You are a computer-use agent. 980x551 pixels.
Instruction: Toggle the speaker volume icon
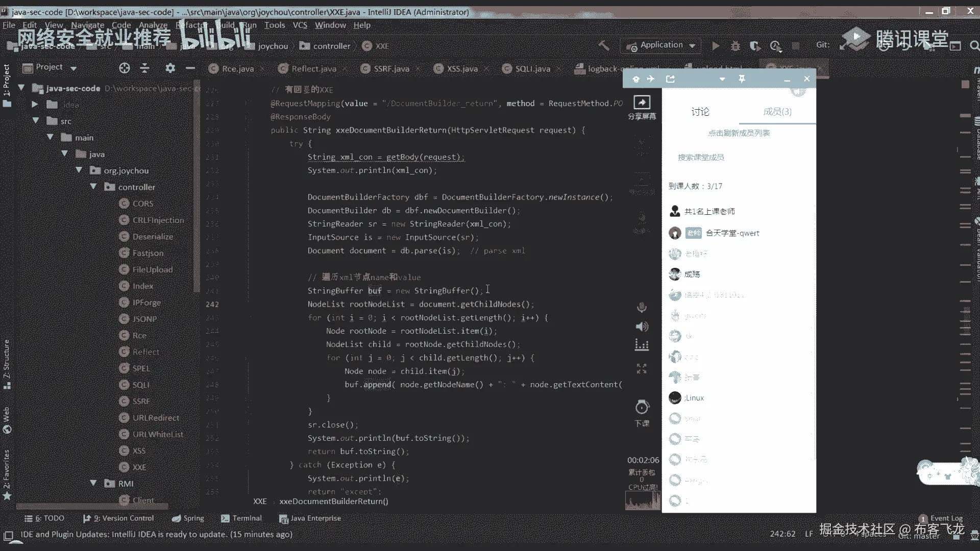tap(642, 327)
